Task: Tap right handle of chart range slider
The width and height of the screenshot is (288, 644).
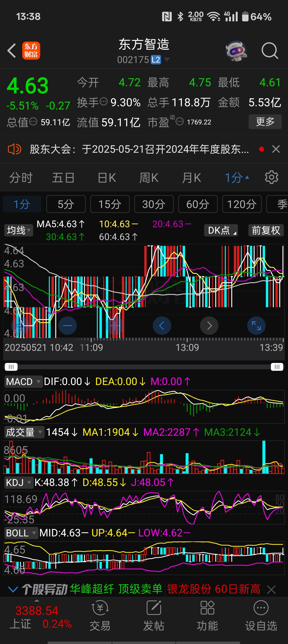Action: 277,367
